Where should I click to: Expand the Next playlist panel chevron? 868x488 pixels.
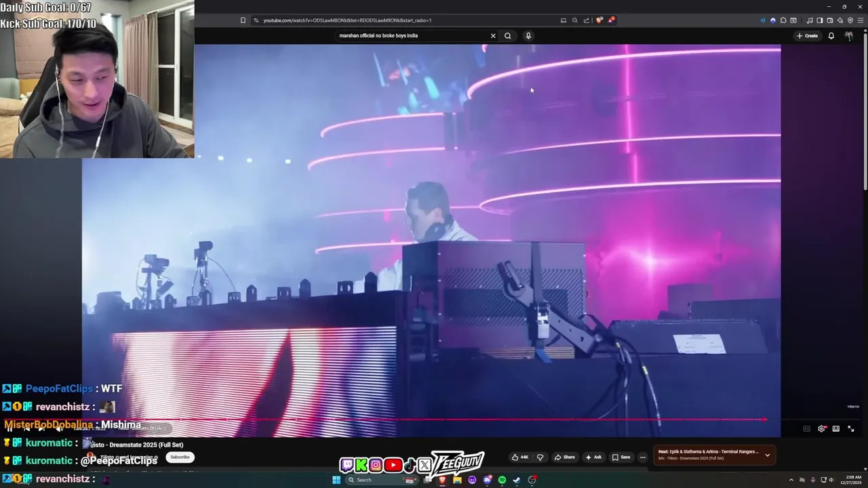768,455
